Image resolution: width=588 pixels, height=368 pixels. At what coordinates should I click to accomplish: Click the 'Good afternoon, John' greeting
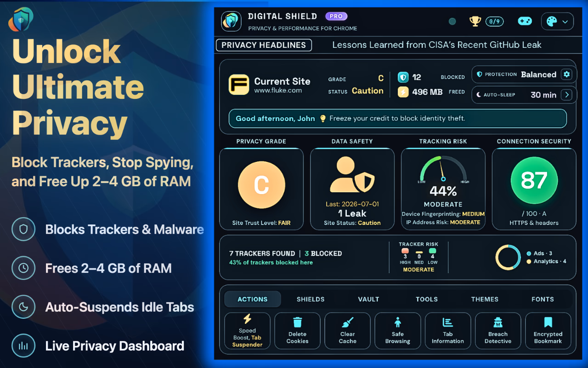[x=275, y=118]
